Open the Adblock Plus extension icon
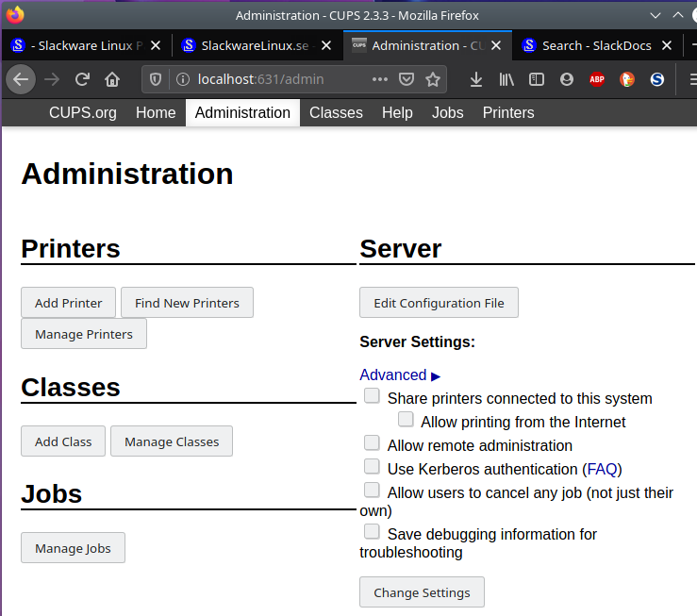 pos(596,79)
